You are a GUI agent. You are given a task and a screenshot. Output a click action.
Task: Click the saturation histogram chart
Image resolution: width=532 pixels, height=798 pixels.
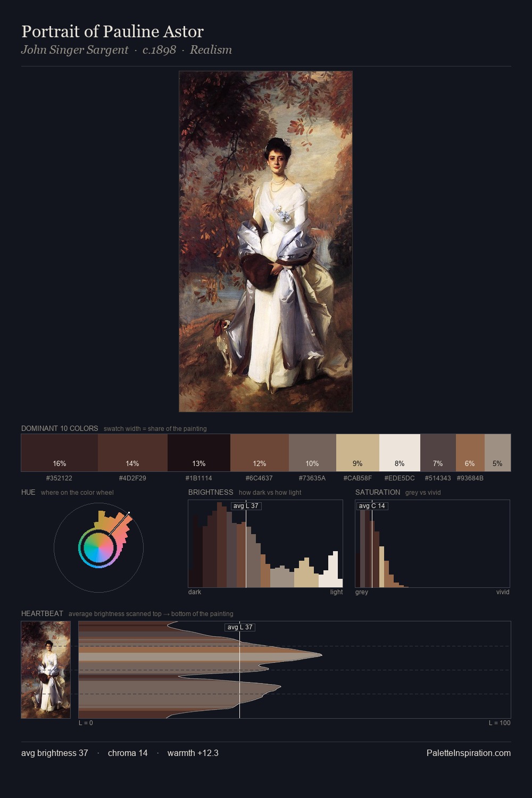tap(433, 544)
